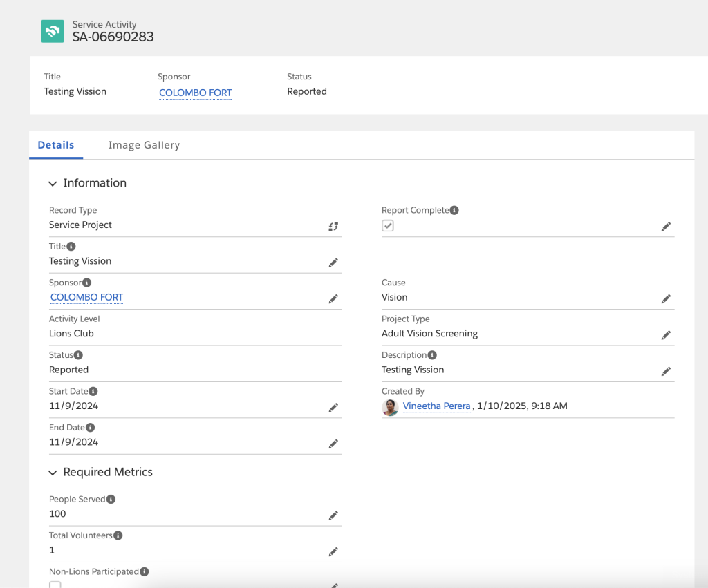Open the Start Date help info icon

pyautogui.click(x=93, y=391)
